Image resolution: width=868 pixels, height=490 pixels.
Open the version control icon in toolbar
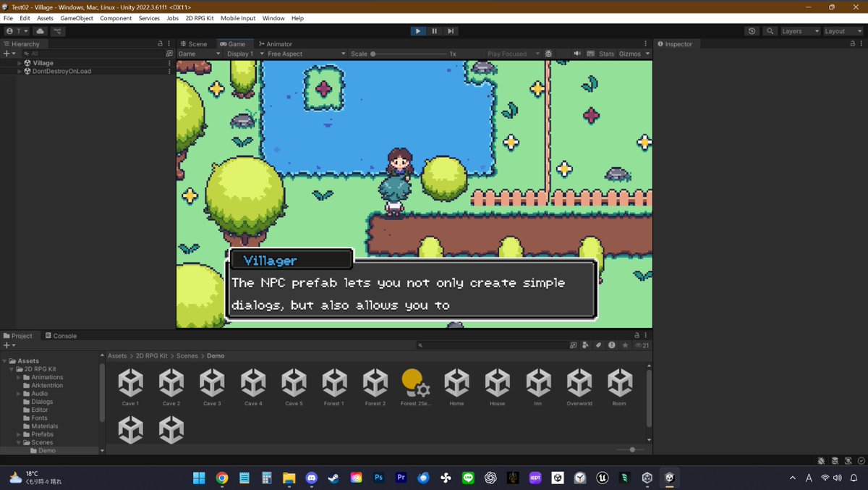coord(58,31)
